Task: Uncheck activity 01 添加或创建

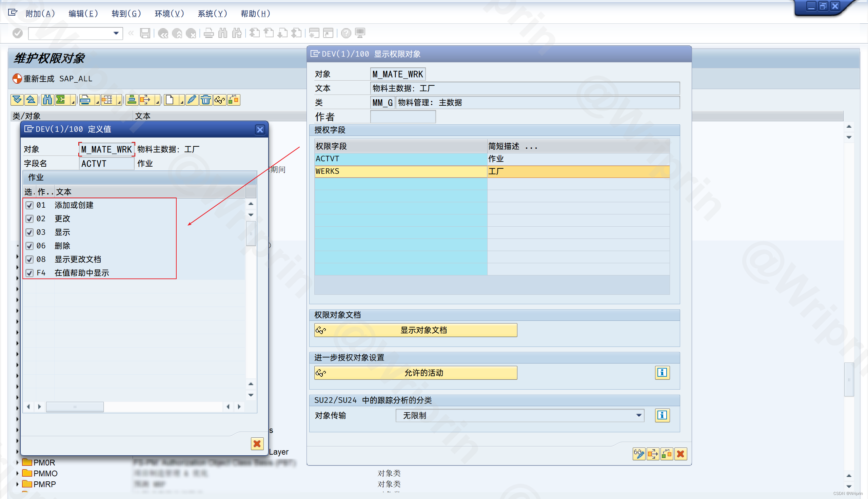Action: click(x=29, y=205)
